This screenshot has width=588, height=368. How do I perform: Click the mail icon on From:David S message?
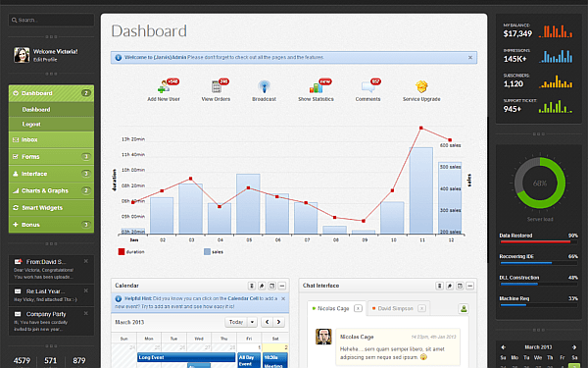[18, 261]
